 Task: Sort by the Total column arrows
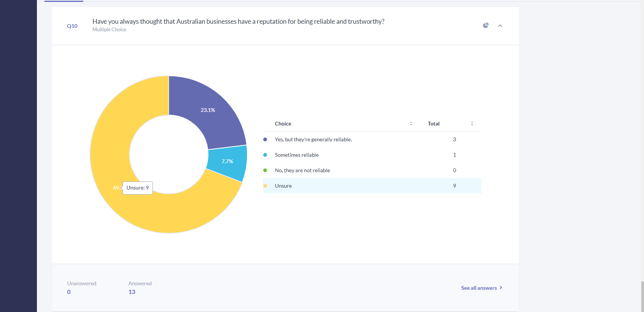pyautogui.click(x=472, y=124)
